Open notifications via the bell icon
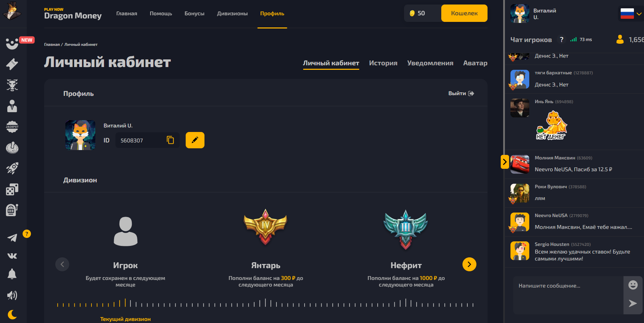 (x=12, y=274)
